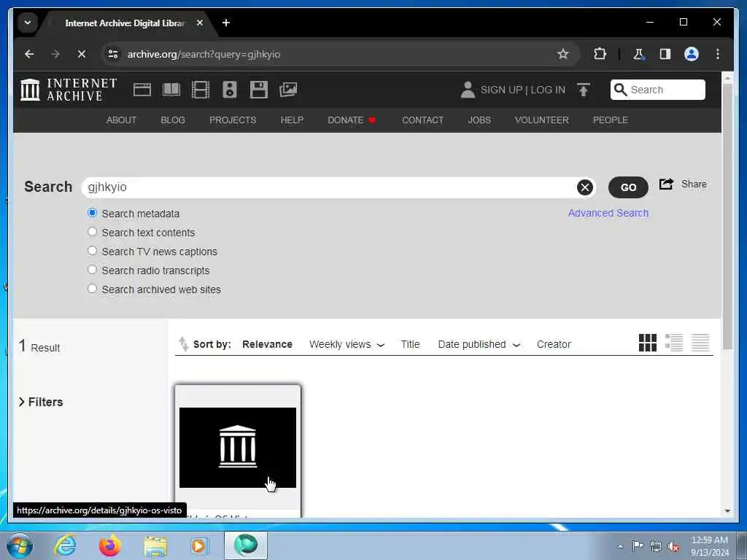Open the Web (Wayback) media icon
Screen dimensions: 747x560
click(x=142, y=90)
